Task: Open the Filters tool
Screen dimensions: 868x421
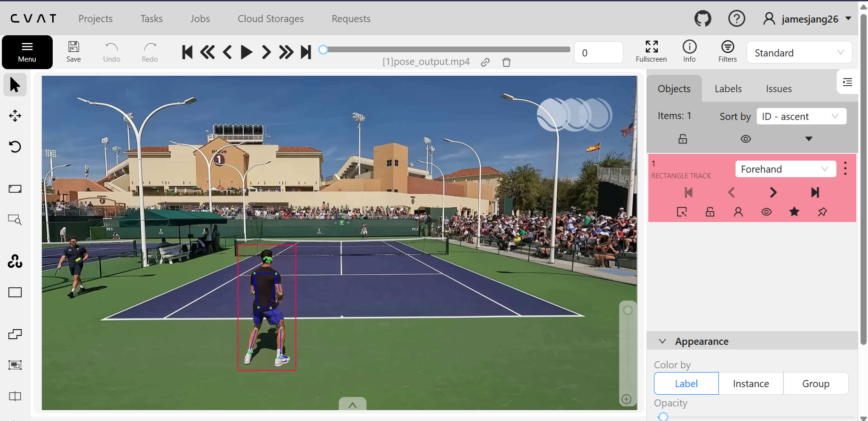Action: (x=727, y=52)
